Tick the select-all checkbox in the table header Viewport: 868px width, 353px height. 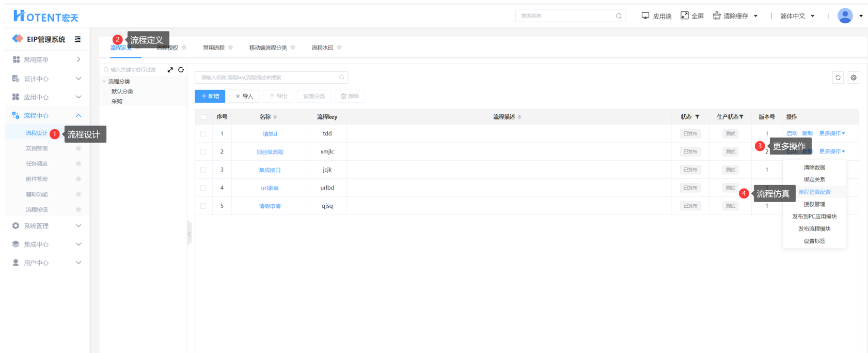pos(203,117)
